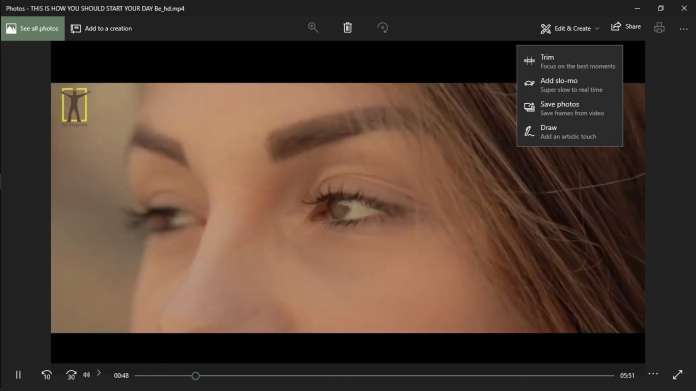Delete the video with trash icon
This screenshot has width=696, height=391.
[348, 28]
